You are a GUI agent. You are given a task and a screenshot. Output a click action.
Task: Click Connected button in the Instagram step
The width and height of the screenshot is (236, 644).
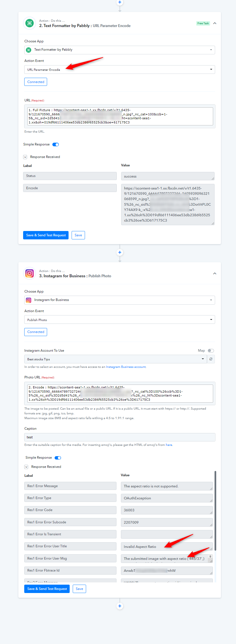point(36,332)
